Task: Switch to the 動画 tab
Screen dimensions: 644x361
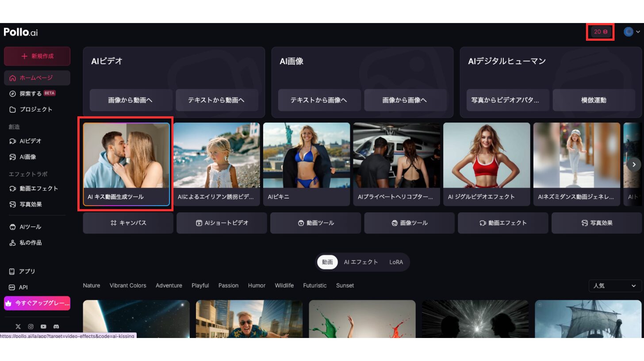Action: tap(327, 262)
